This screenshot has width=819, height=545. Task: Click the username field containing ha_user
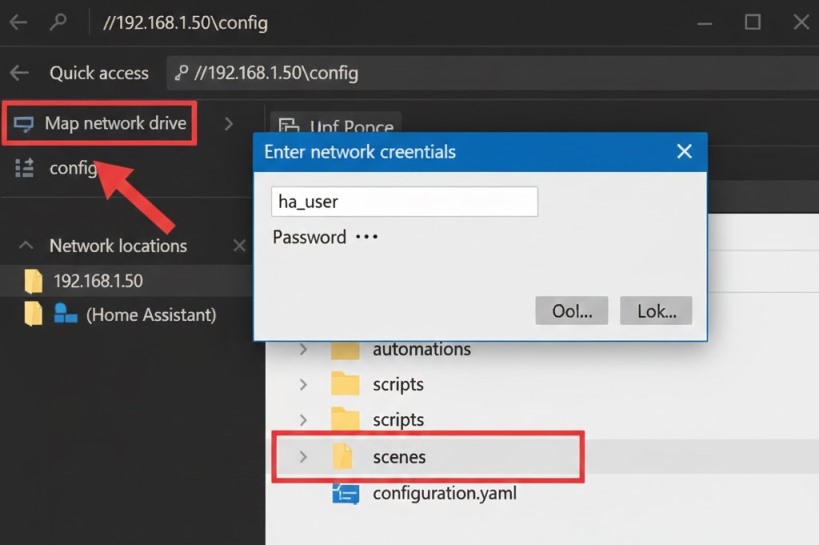(404, 201)
